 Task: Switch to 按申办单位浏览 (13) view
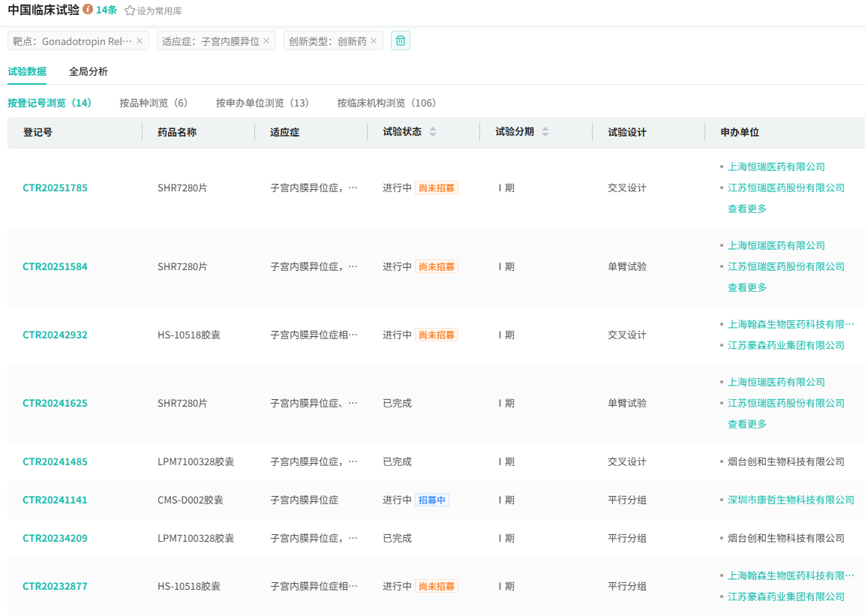pos(263,103)
